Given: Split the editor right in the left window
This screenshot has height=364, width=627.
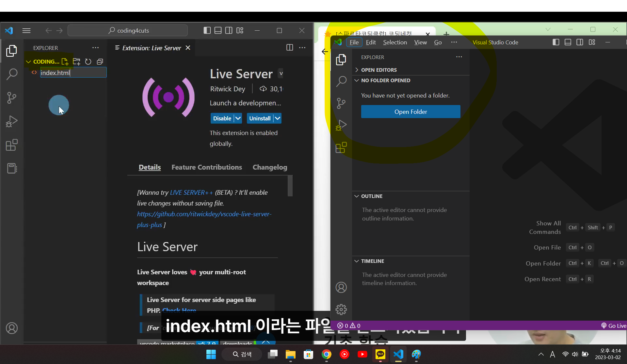Looking at the screenshot, I should click(x=290, y=48).
